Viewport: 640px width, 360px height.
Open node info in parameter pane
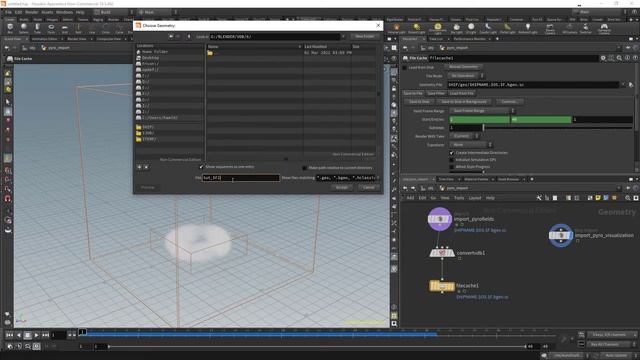627,58
